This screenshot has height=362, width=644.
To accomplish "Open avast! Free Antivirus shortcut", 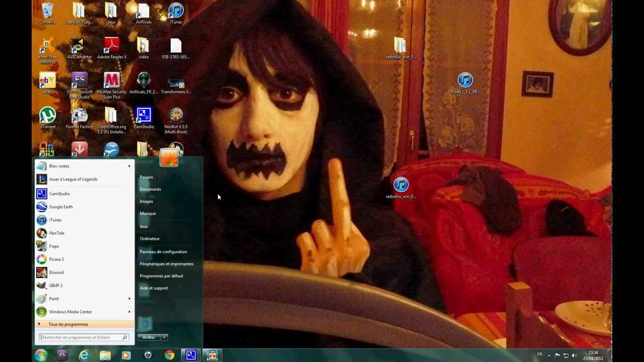I will (x=47, y=51).
